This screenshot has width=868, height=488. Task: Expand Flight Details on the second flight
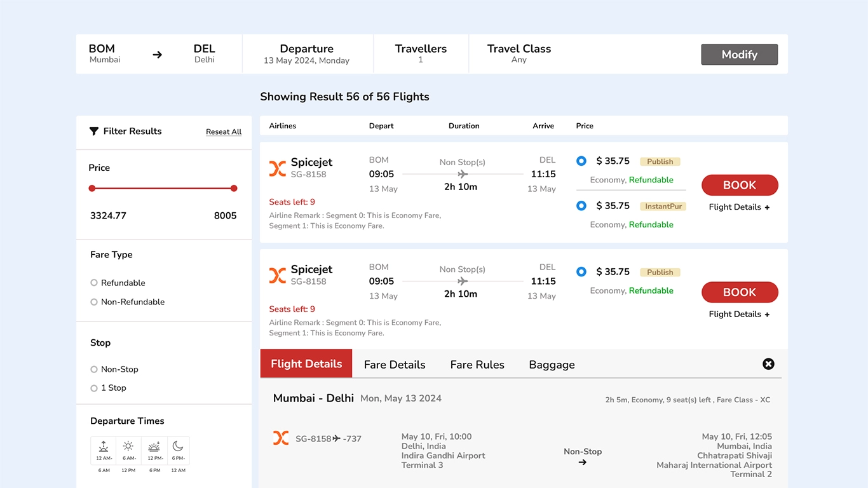click(x=740, y=314)
